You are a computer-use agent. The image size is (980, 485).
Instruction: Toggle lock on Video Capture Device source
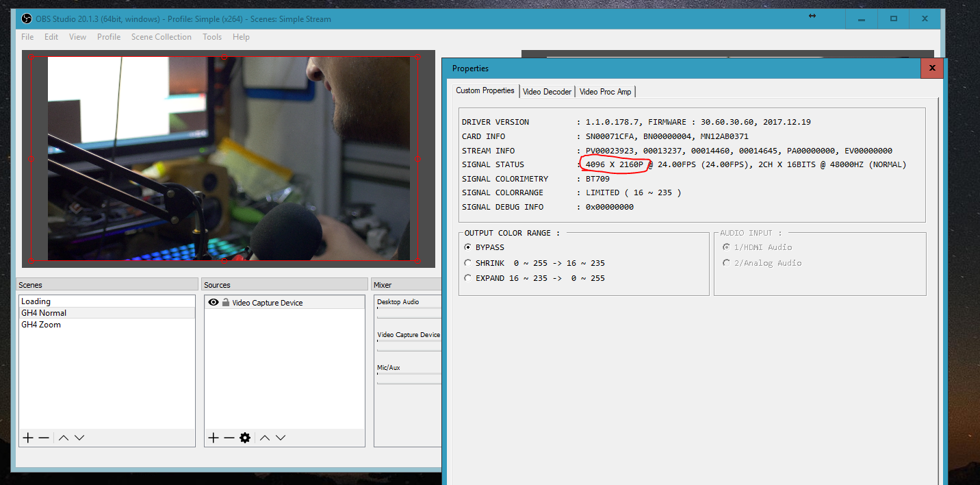(x=225, y=303)
